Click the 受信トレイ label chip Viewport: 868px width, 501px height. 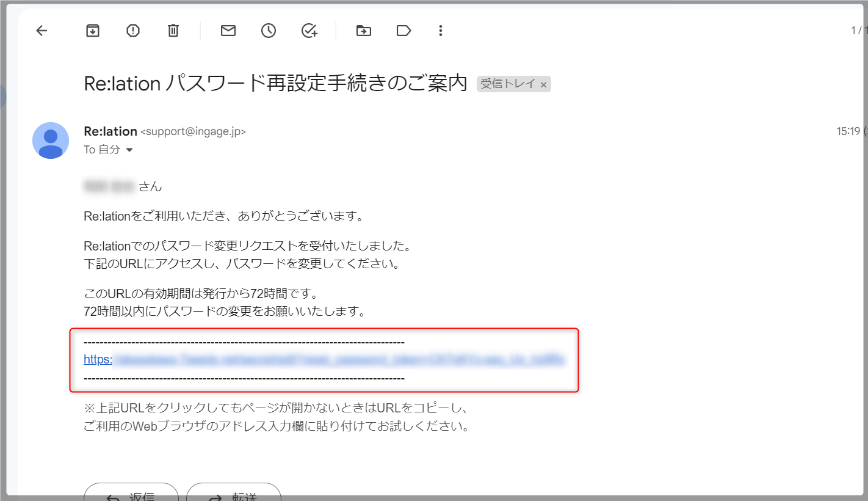(508, 84)
